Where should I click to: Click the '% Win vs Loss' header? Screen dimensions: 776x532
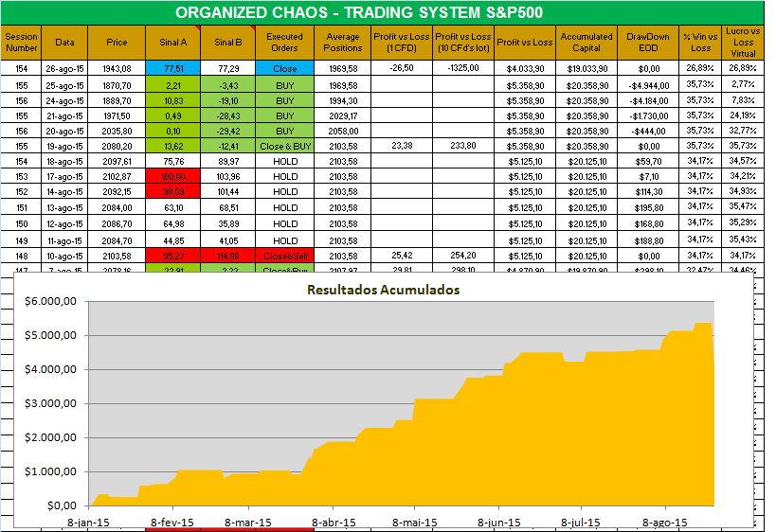coord(700,43)
